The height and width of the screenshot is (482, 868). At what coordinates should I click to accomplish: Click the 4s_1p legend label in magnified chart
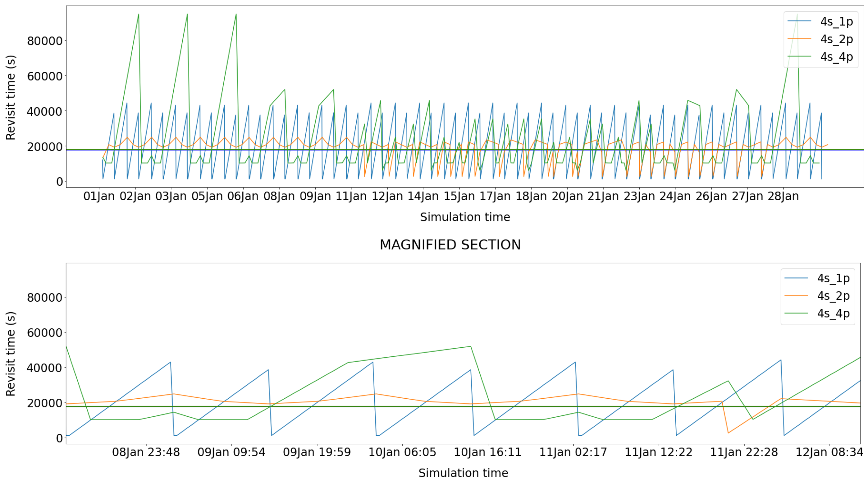coord(833,278)
